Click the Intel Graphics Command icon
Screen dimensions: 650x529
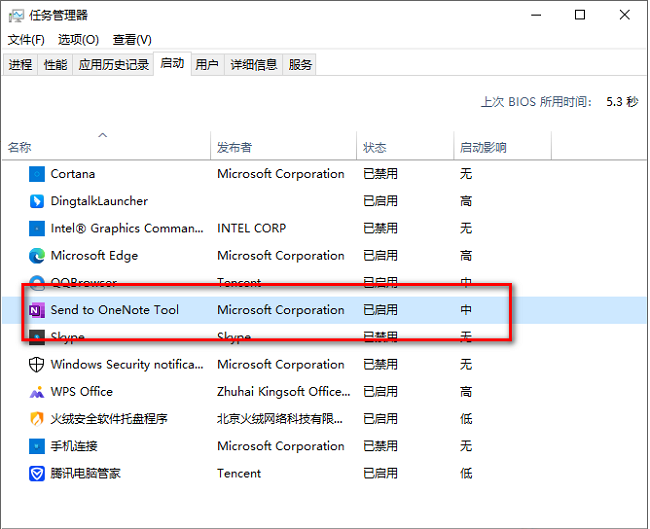point(36,228)
